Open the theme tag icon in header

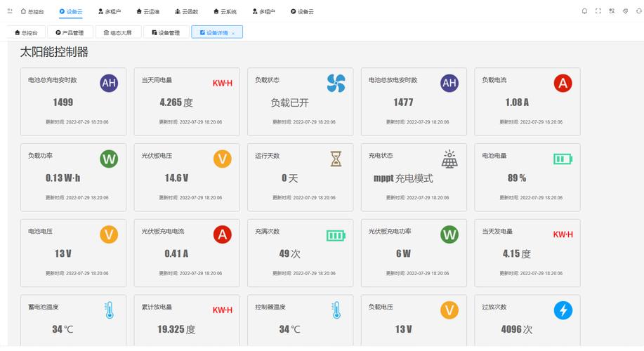pyautogui.click(x=625, y=11)
